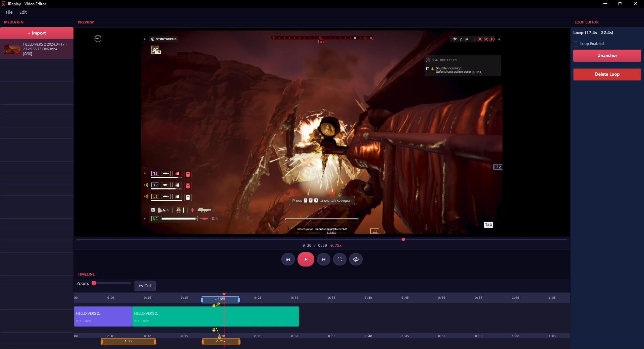The width and height of the screenshot is (644, 349).
Task: Click right handle of 1.5x speed segment
Action: [155, 341]
